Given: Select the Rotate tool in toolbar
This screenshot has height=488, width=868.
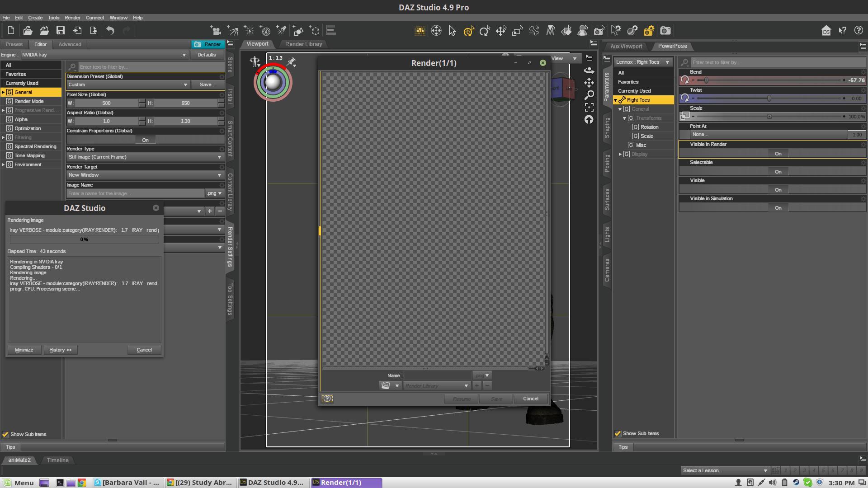Looking at the screenshot, I should click(x=485, y=31).
